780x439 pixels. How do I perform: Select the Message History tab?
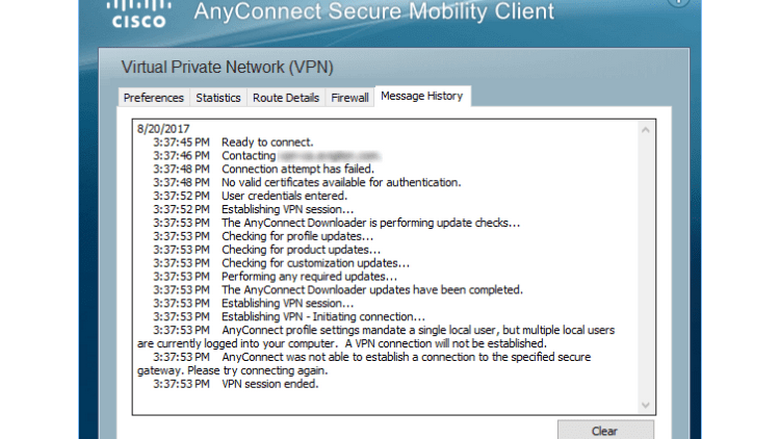click(422, 96)
